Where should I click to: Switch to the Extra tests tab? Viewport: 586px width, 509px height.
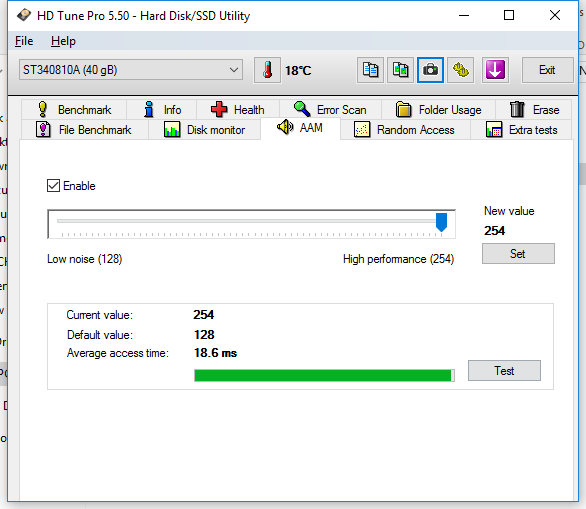coord(521,130)
